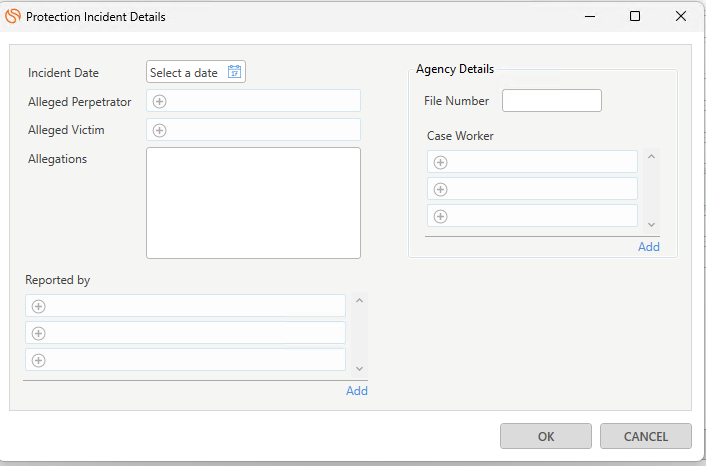Screen dimensions: 706x466
Task: Click up arrow of Case Worker list scrollbar
Action: click(x=651, y=157)
